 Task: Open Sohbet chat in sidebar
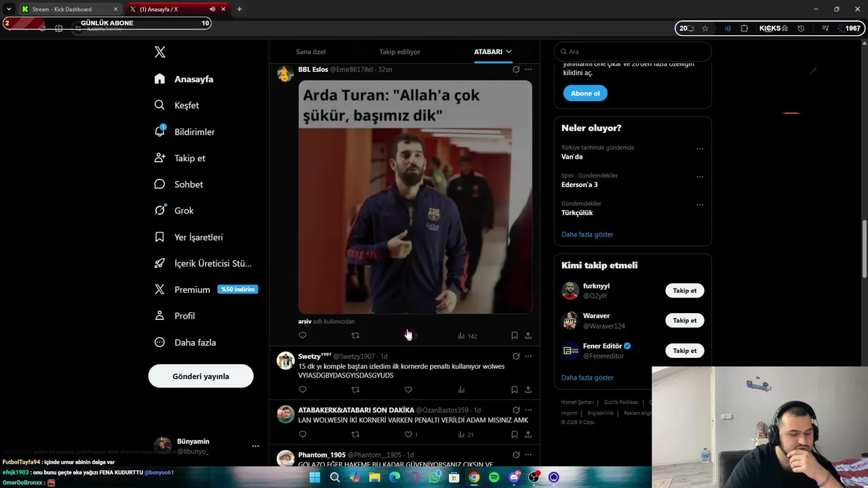coord(178,184)
